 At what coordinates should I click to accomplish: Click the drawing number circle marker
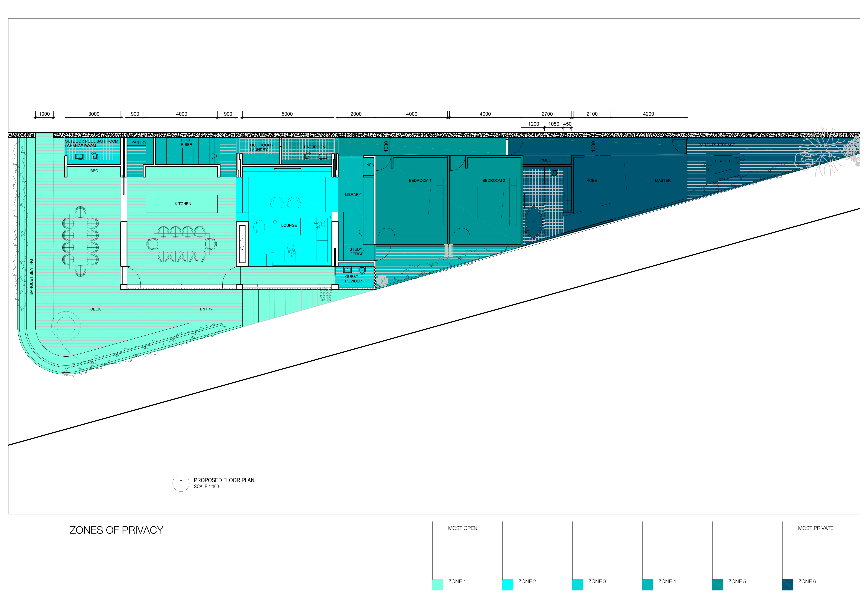coord(181,483)
